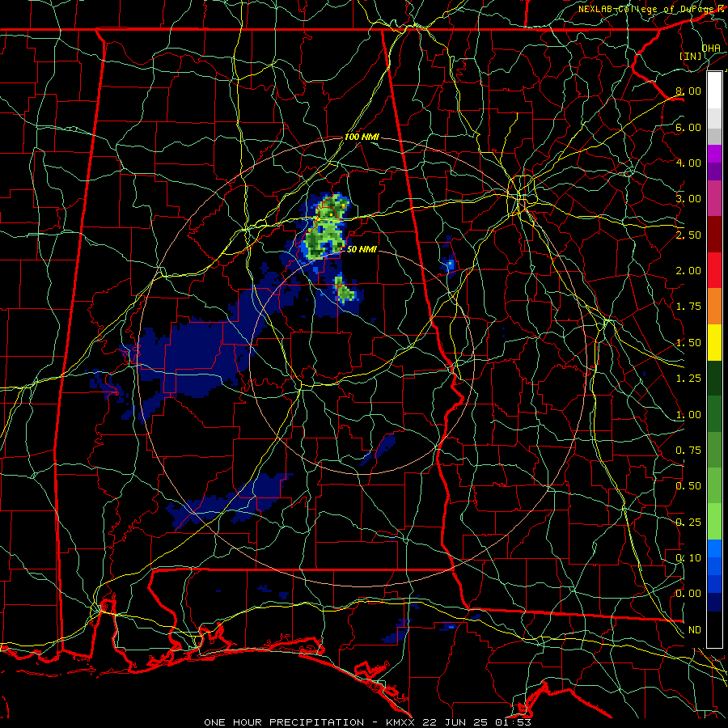Image resolution: width=728 pixels, height=728 pixels.
Task: Click the yellow legend swatch
Action: 714,342
